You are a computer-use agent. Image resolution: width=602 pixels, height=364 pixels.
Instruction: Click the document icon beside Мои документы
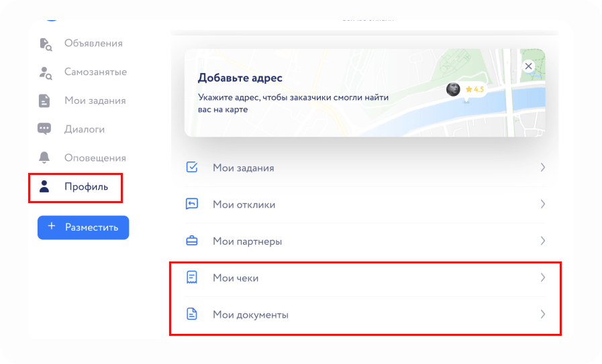(192, 314)
